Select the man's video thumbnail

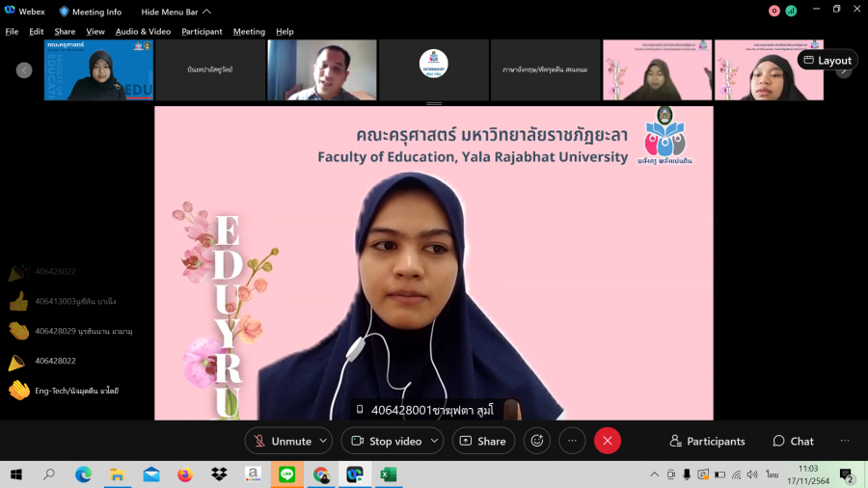pos(322,70)
